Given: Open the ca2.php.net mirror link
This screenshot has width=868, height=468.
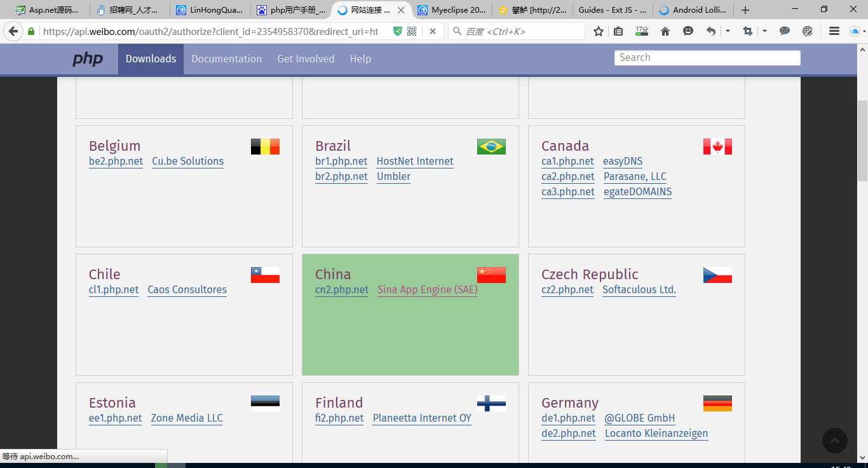Looking at the screenshot, I should coord(568,177).
